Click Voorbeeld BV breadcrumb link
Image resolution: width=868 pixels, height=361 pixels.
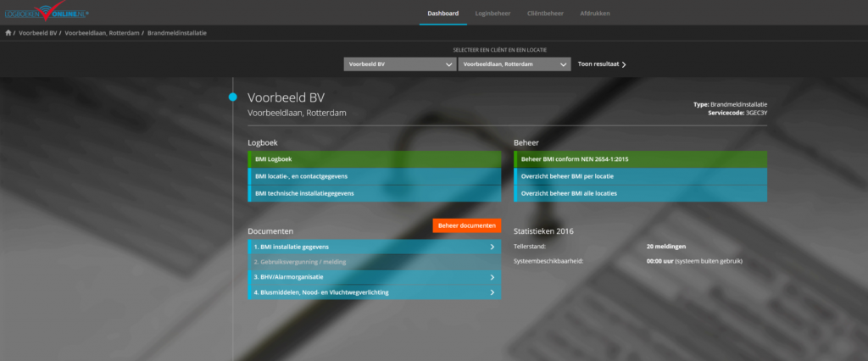coord(37,33)
